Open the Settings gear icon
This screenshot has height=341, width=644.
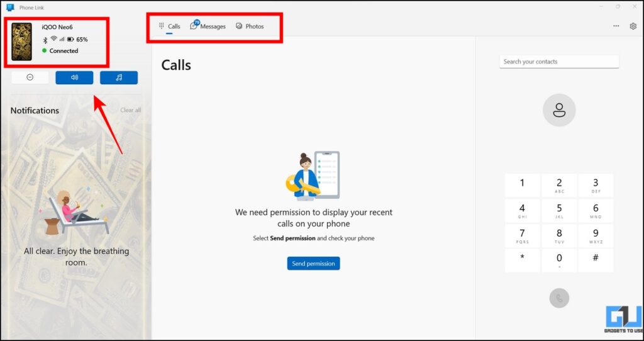pos(633,26)
